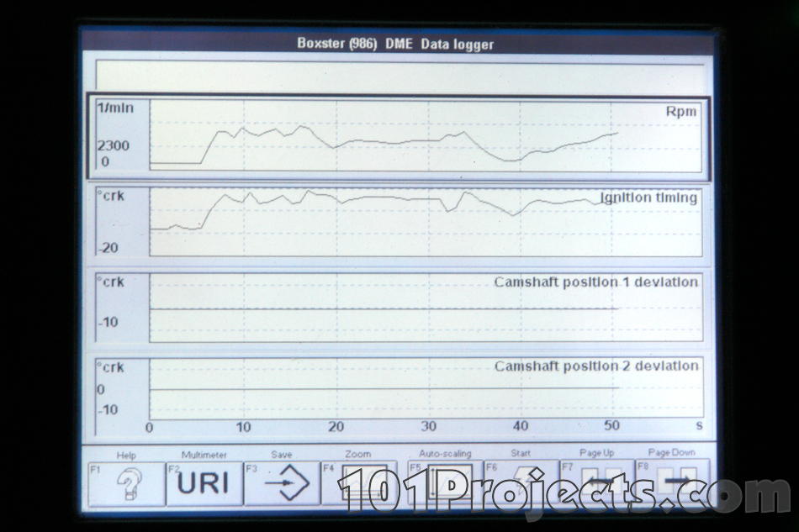799x532 pixels.
Task: Select the "Camshaft position 2 deviation" label
Action: click(596, 366)
